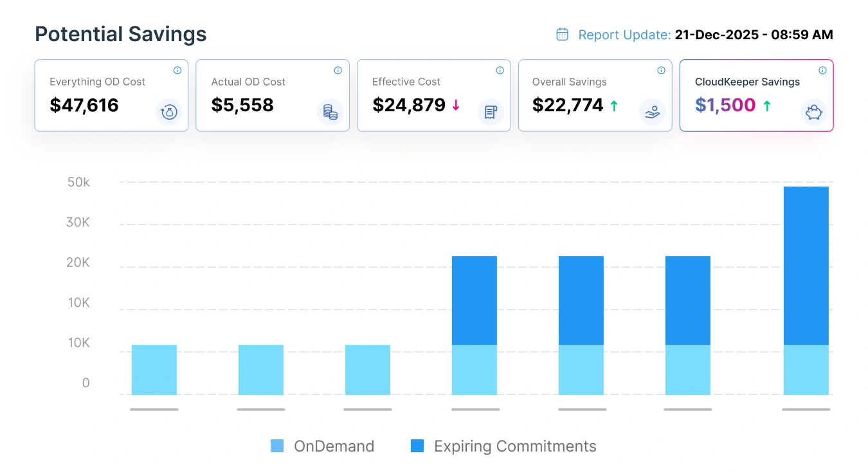The image size is (868, 476).
Task: Click the coin stack icon on Actual OD Cost card
Action: tap(330, 112)
